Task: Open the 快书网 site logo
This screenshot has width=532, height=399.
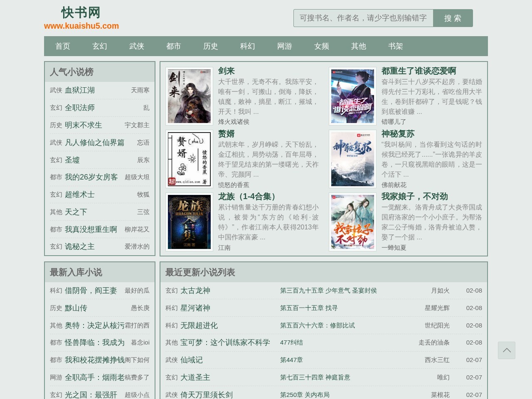Action: [x=81, y=13]
